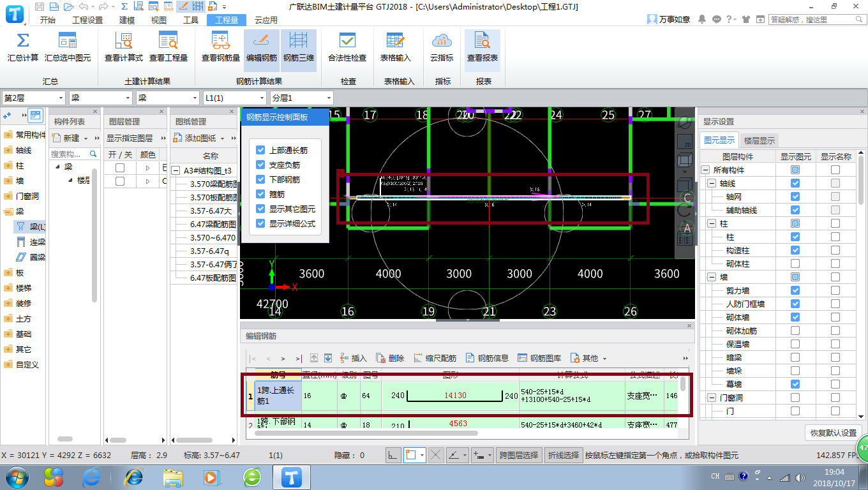
Task: Open floor dropdown showing 第2层
Action: point(33,98)
